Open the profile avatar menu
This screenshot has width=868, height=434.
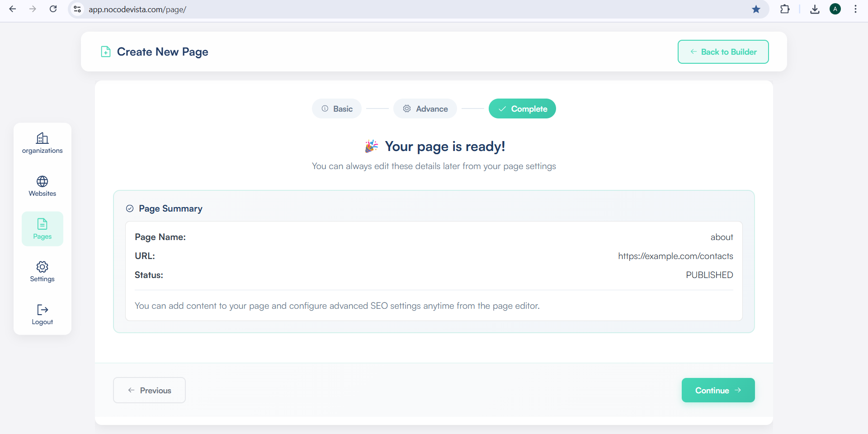(835, 9)
